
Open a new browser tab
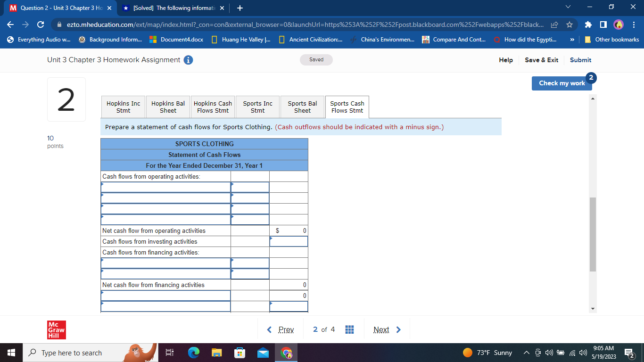(x=240, y=8)
